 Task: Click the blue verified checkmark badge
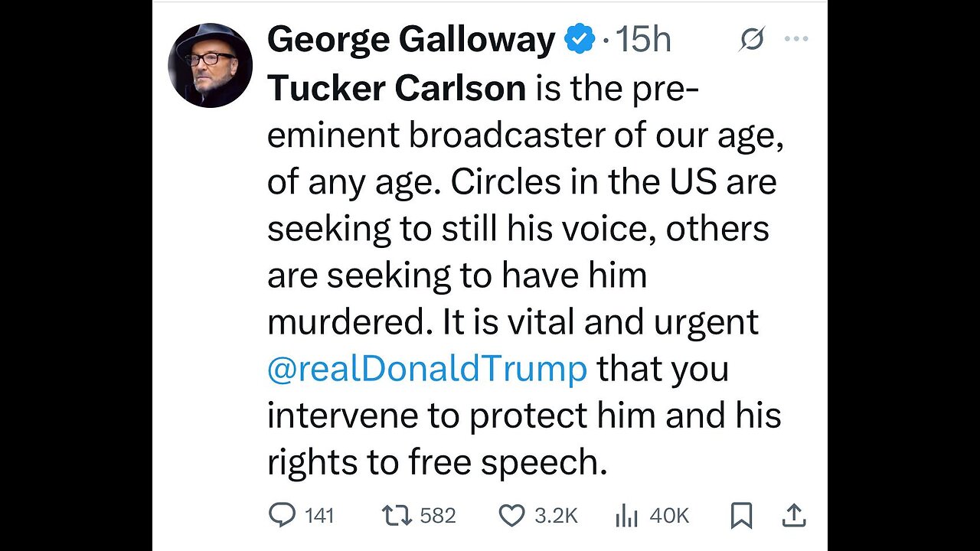[580, 40]
